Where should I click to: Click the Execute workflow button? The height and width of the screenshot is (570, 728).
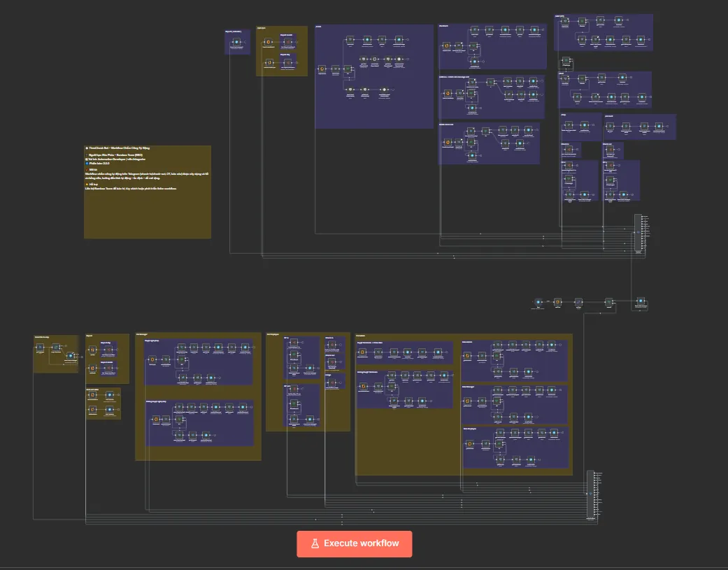pos(355,543)
